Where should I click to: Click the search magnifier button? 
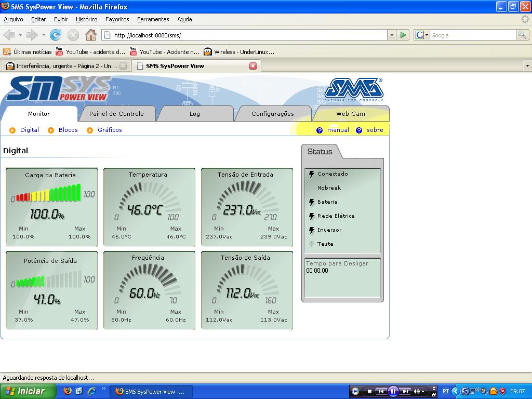point(522,35)
